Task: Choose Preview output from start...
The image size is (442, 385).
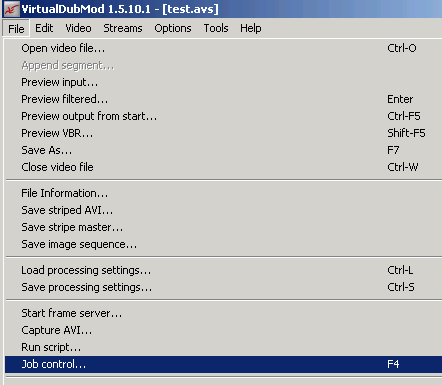Action: pyautogui.click(x=223, y=116)
